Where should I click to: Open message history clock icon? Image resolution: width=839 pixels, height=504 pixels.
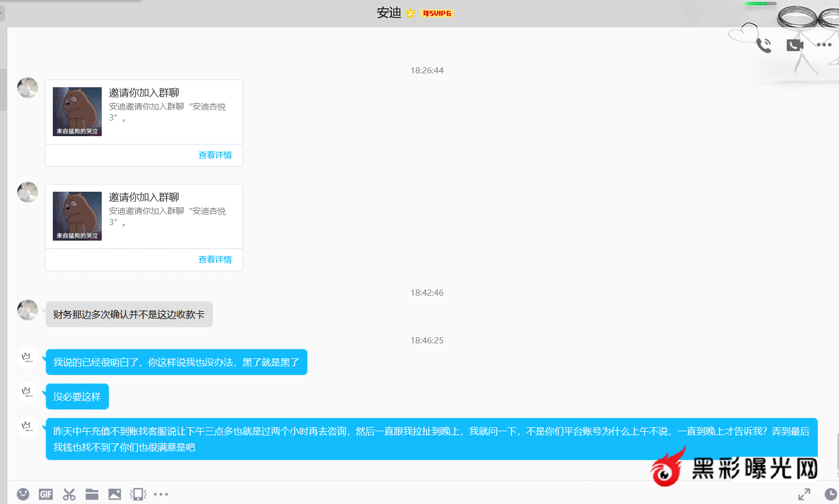[x=830, y=494]
